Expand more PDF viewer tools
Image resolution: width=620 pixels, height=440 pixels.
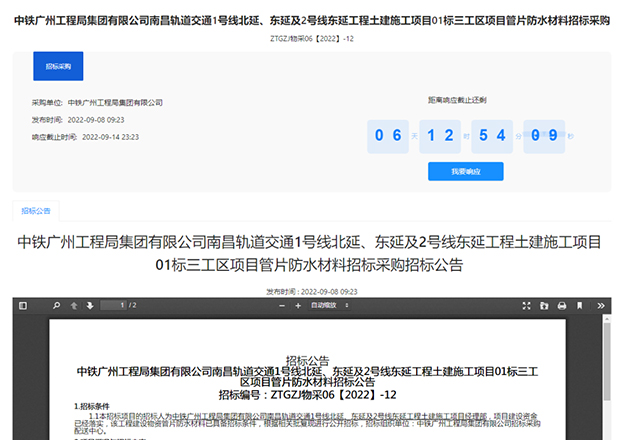pyautogui.click(x=601, y=306)
